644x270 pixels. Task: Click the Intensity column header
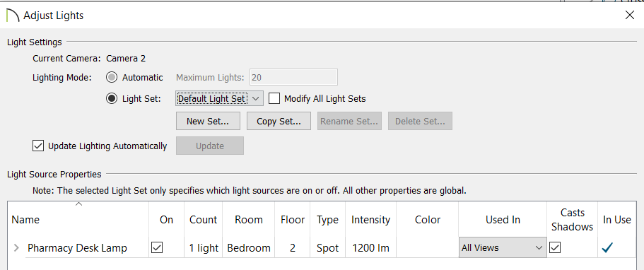371,220
